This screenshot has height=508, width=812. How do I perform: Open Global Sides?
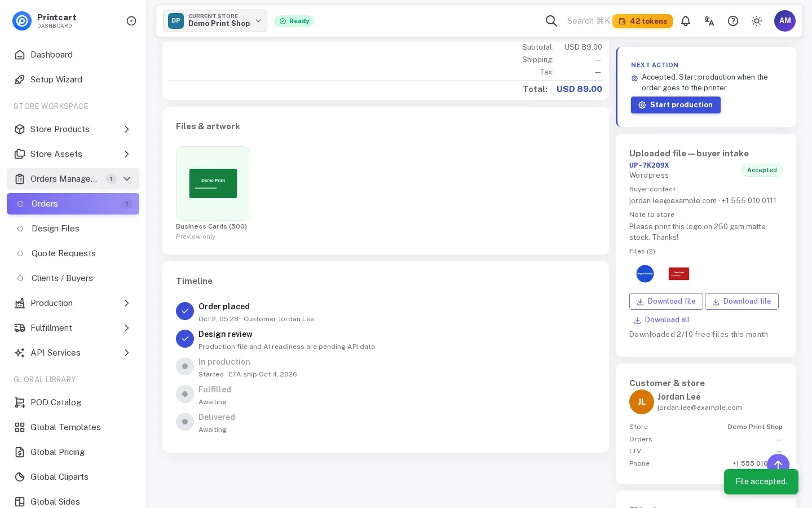pyautogui.click(x=73, y=501)
